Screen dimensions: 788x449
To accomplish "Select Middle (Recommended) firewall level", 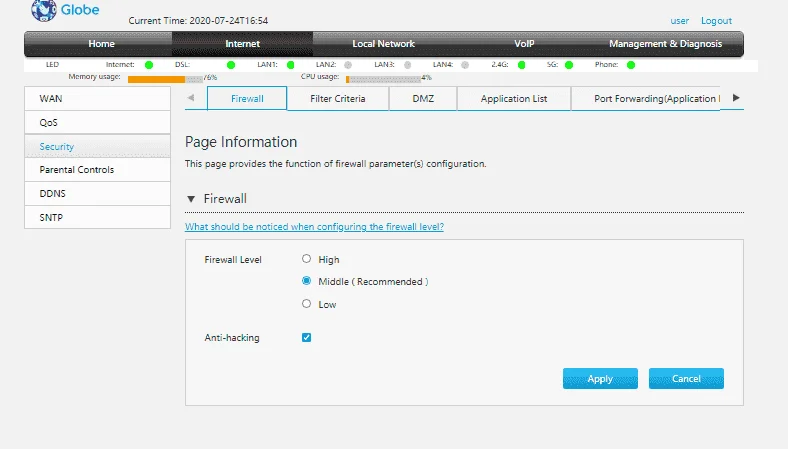I will tap(306, 281).
